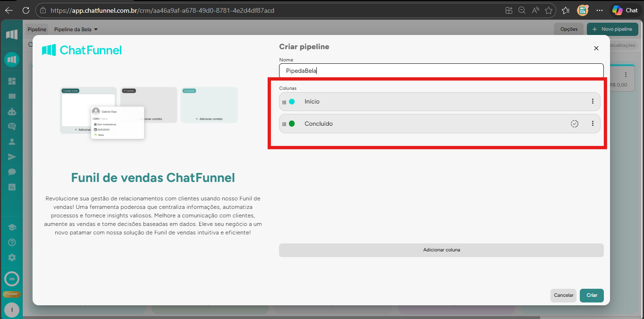
Task: Open the browser three-dot settings menu
Action: (600, 10)
